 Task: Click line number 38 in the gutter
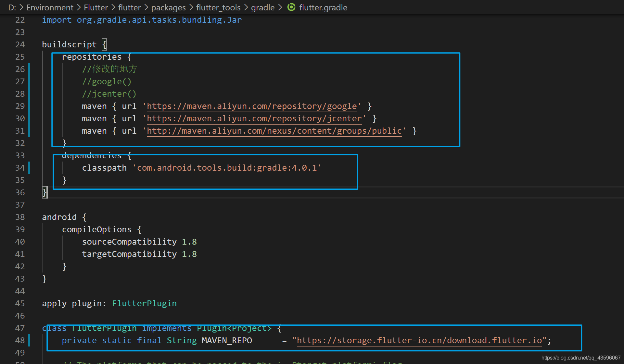pos(20,217)
